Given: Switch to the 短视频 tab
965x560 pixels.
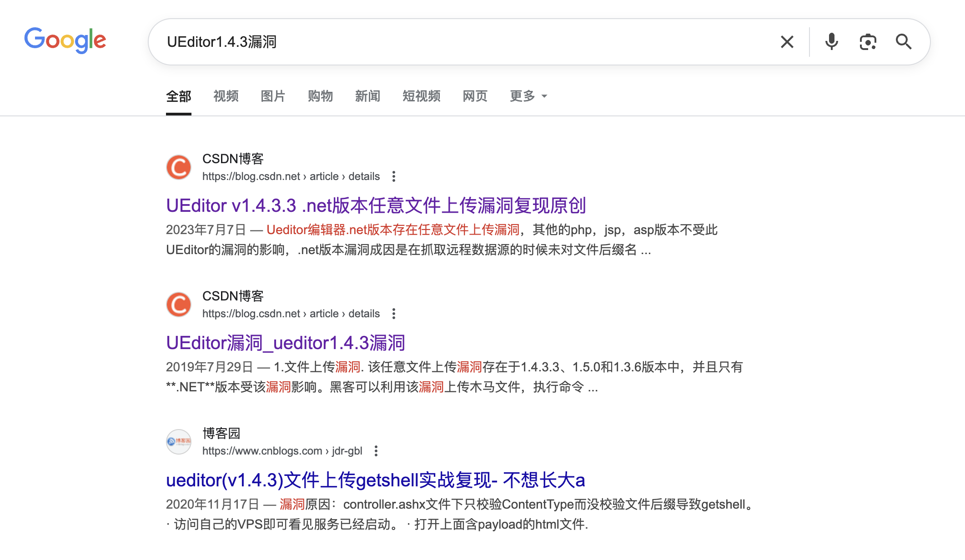Looking at the screenshot, I should pos(422,96).
